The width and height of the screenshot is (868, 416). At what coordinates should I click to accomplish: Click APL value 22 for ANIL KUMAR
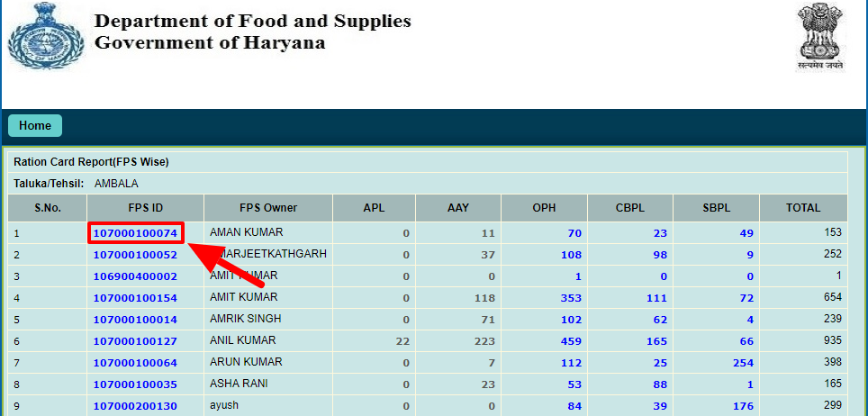(x=402, y=342)
